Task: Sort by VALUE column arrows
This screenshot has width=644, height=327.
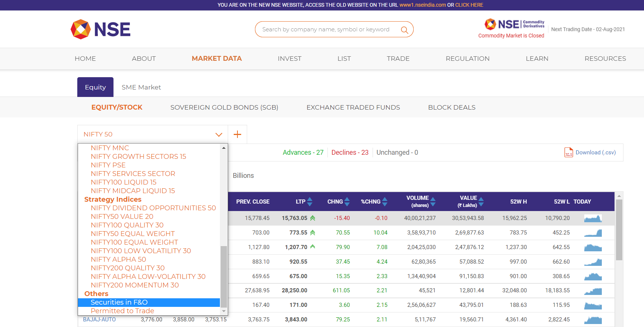Action: (x=481, y=202)
